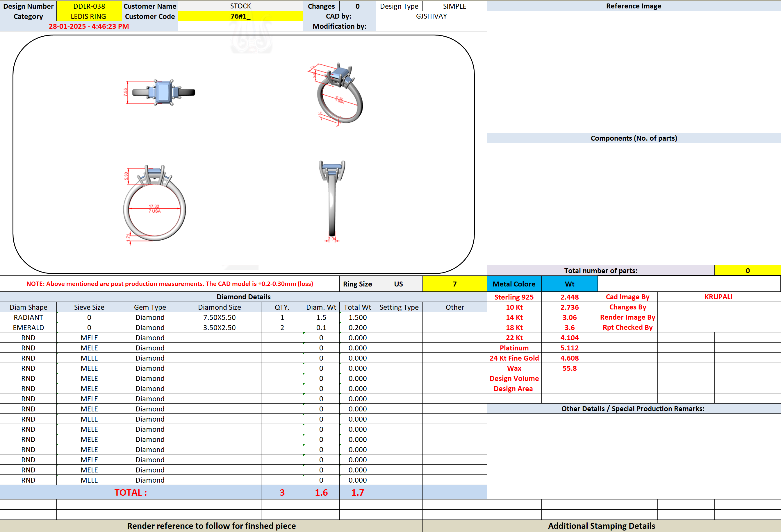Select the DDLR-038 design number cell

[x=89, y=6]
